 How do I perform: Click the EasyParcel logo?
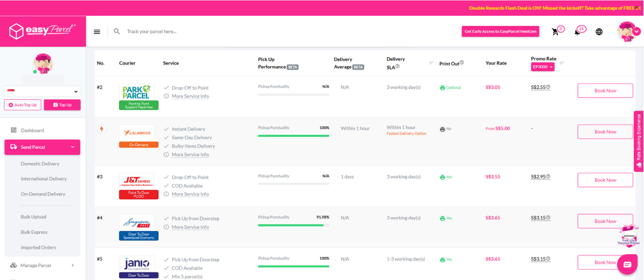pyautogui.click(x=42, y=31)
